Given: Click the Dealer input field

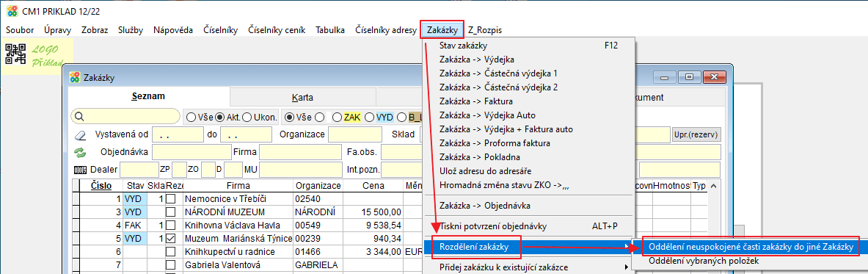Looking at the screenshot, I should coord(139,169).
